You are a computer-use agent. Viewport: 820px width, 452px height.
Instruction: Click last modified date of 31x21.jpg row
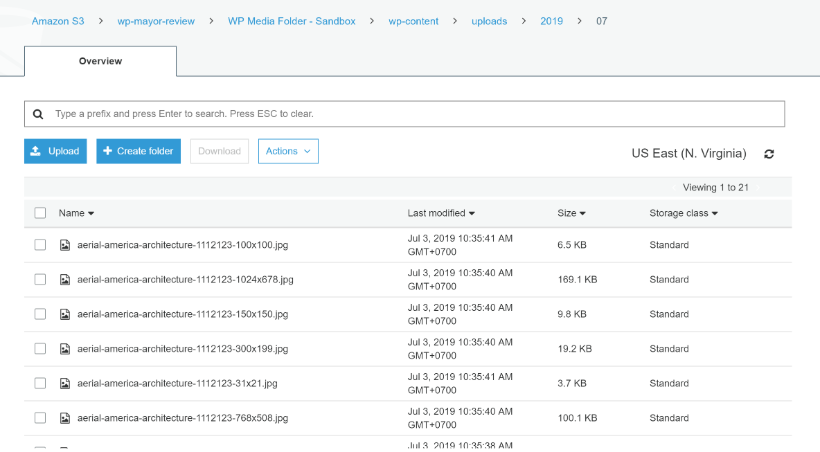460,383
